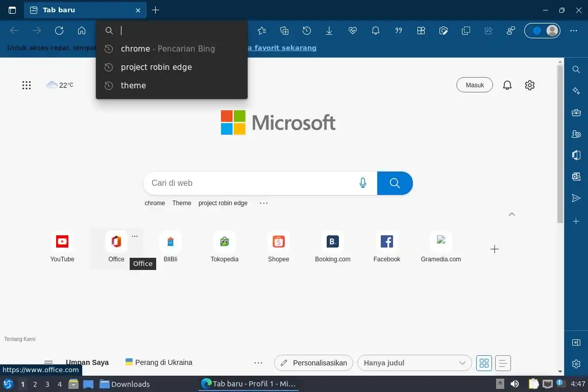Open the feed tabs more-options ellipsis

point(258,363)
